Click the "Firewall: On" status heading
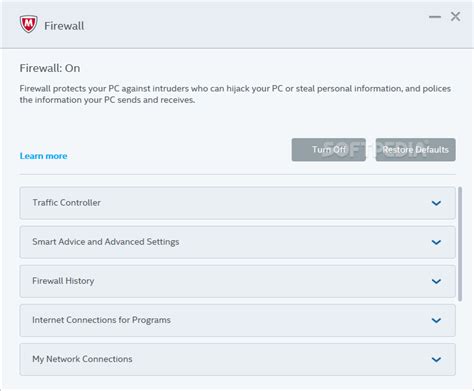 coord(50,68)
